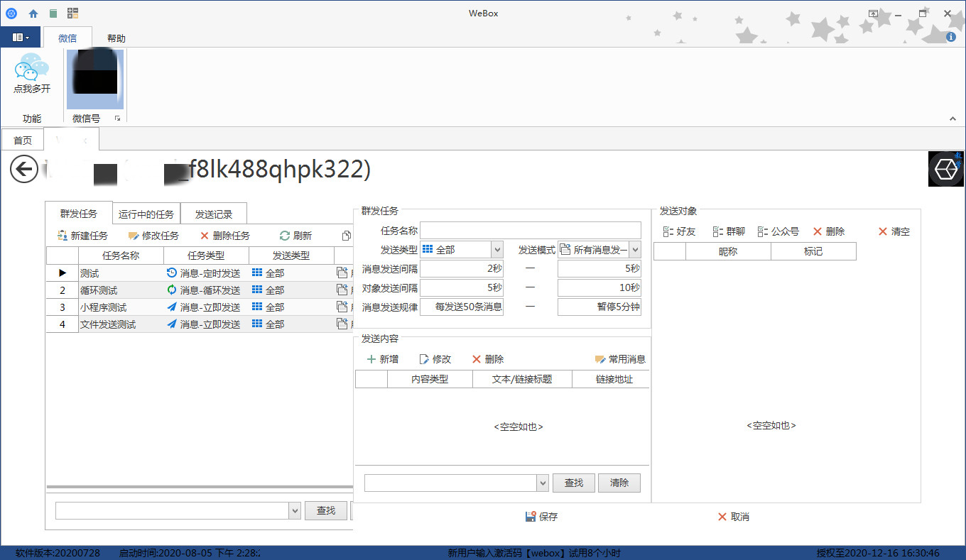Select the 群发任务 tab
Screen dimensions: 966x560
[79, 213]
